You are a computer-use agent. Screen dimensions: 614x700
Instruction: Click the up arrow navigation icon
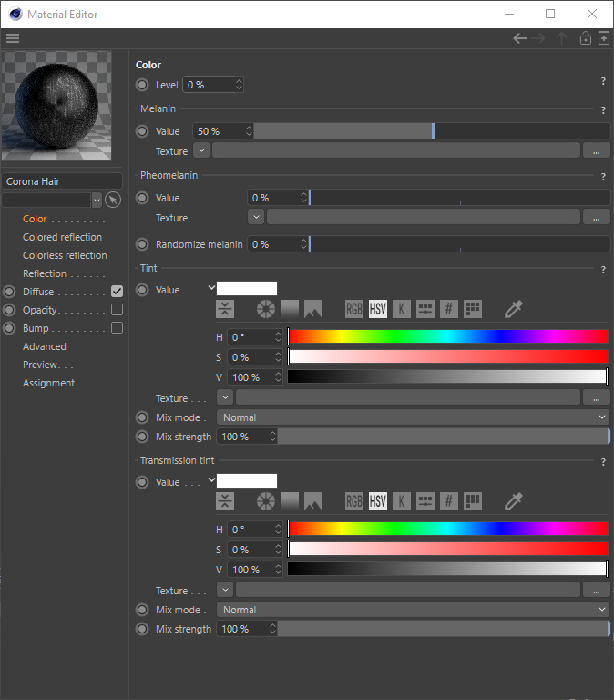click(x=561, y=38)
